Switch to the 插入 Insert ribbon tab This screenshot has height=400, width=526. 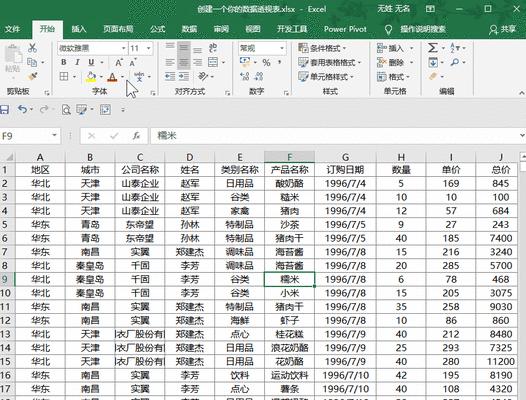coord(79,29)
